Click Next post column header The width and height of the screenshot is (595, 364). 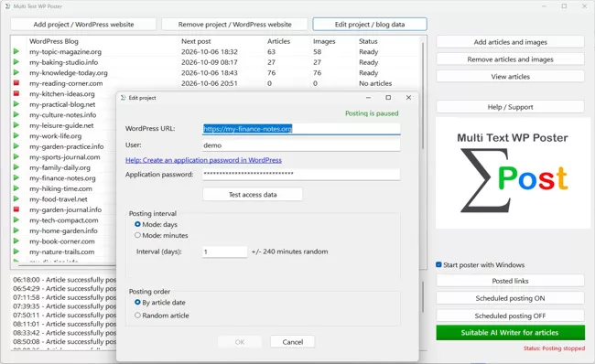196,41
